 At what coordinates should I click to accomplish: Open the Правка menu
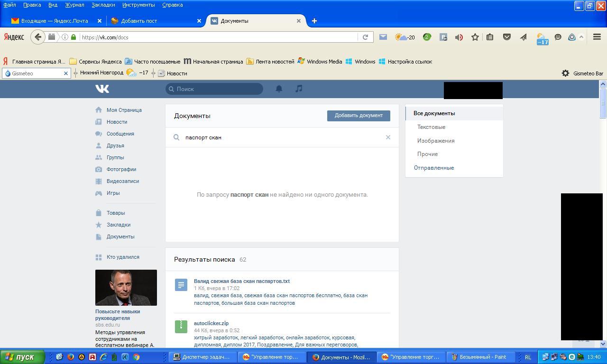(32, 5)
